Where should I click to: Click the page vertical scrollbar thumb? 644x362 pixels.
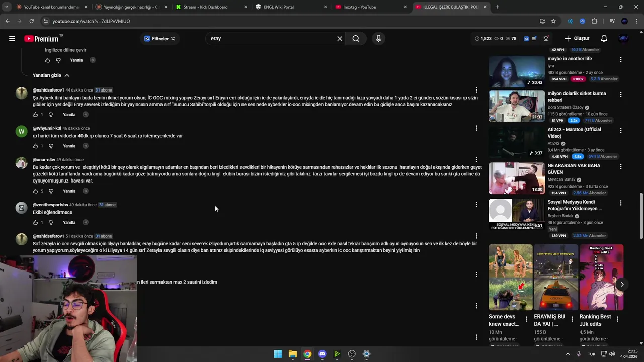641,216
